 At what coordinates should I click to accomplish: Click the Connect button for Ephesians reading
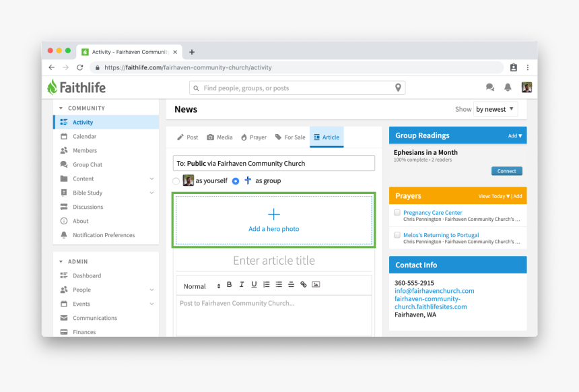coord(506,171)
